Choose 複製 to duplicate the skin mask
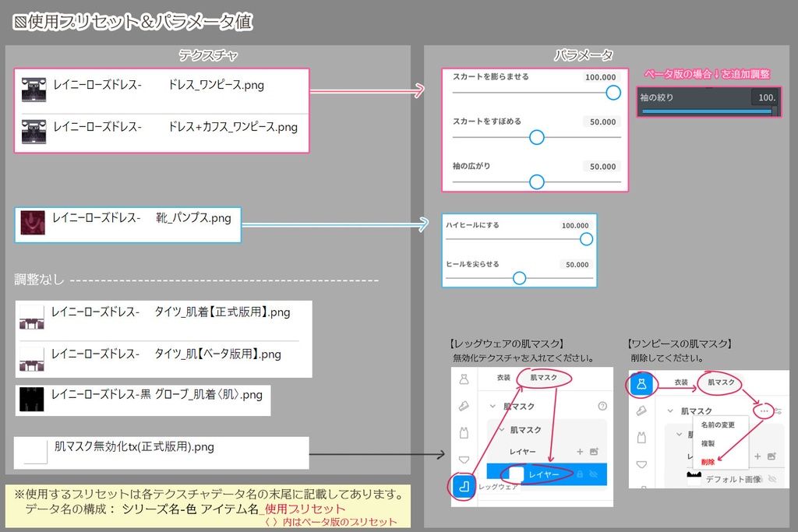This screenshot has height=532, width=798. 709,443
